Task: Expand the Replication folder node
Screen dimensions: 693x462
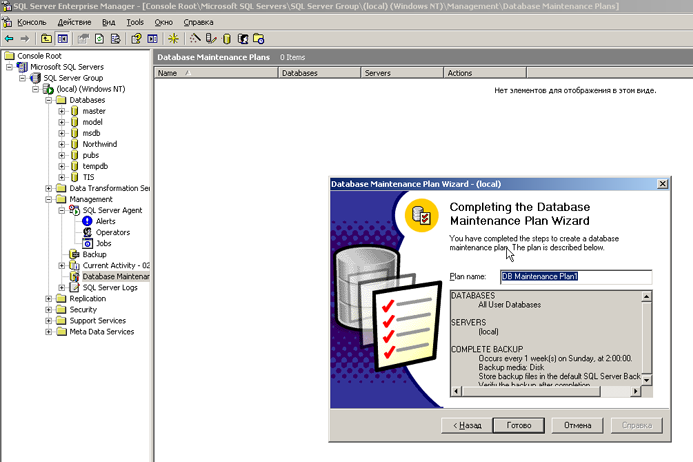Action: 49,298
